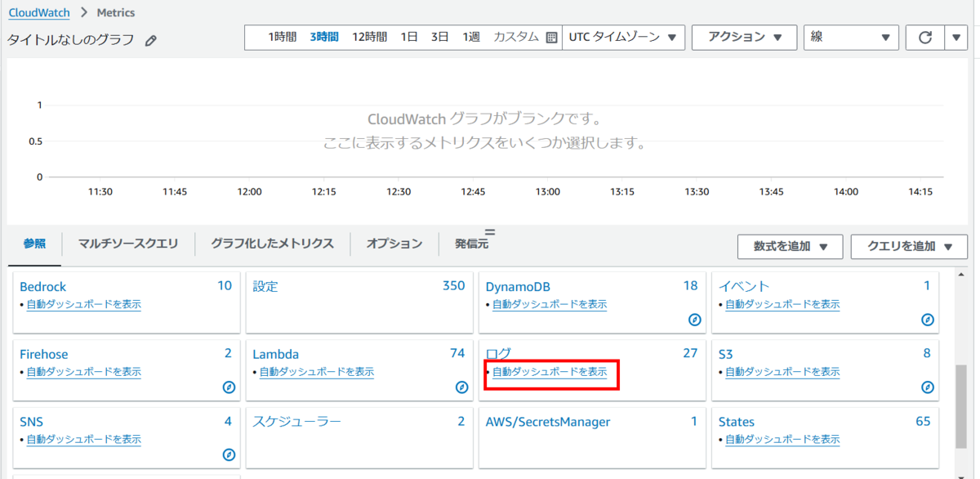Image resolution: width=980 pixels, height=479 pixels.
Task: Show automatic dashboard for DynamoDB
Action: pos(550,304)
